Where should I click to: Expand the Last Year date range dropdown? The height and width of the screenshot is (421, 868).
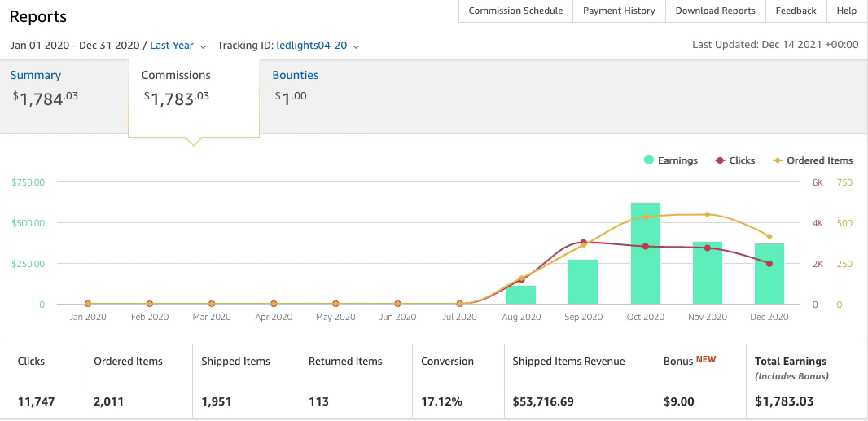coord(178,46)
